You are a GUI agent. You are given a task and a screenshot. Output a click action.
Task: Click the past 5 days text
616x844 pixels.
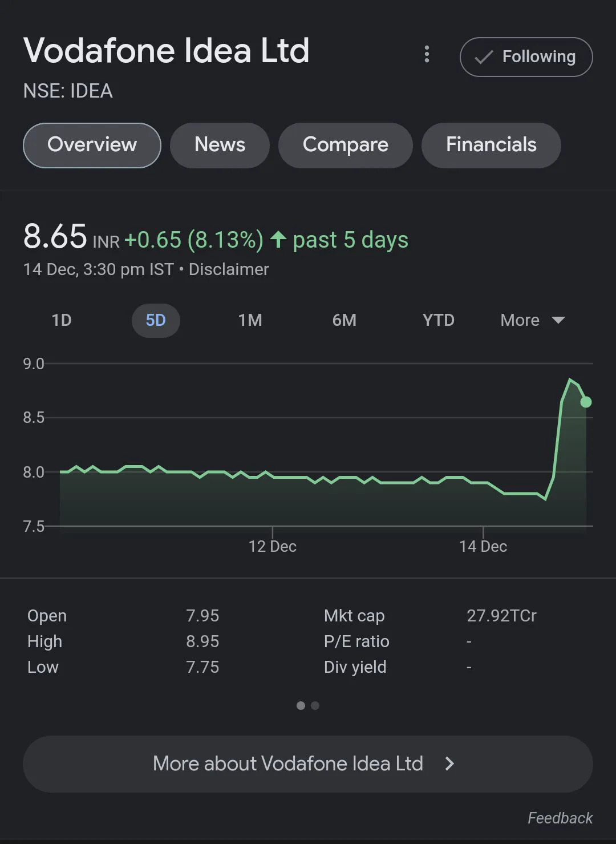click(350, 240)
